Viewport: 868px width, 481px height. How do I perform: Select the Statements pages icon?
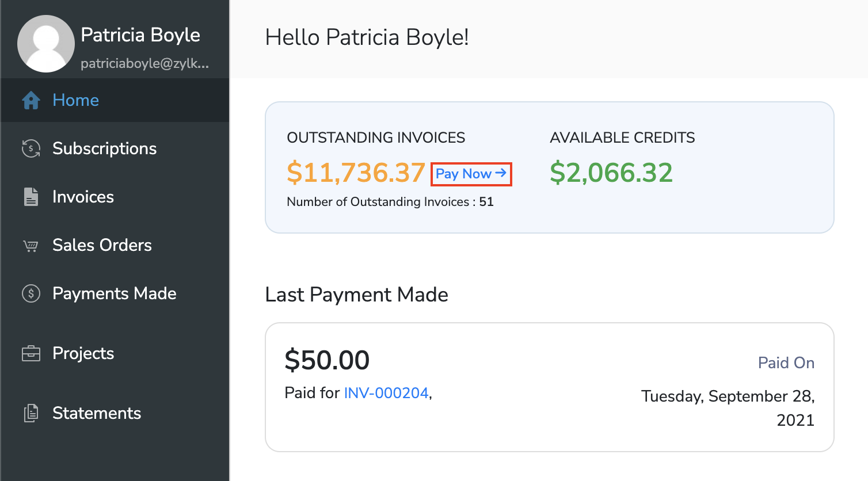(x=31, y=413)
